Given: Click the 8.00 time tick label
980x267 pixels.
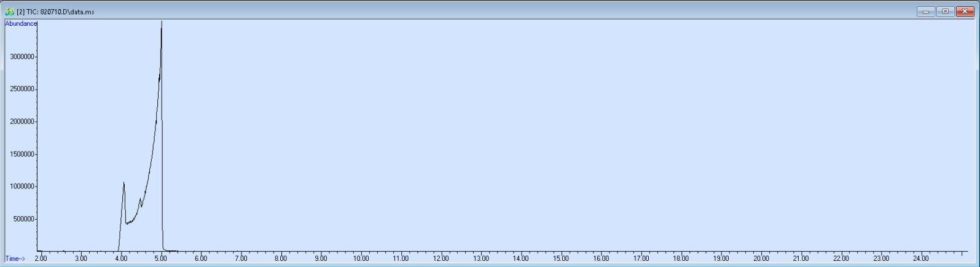Looking at the screenshot, I should 281,258.
